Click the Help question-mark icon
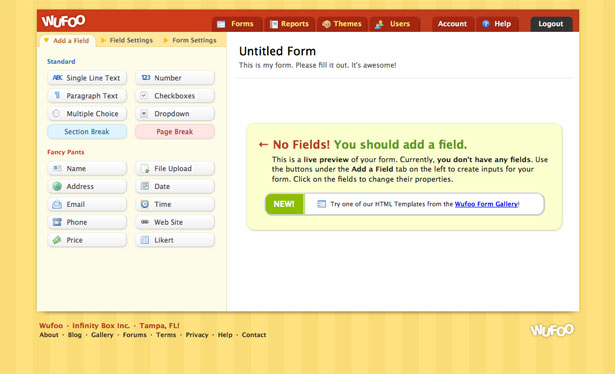This screenshot has width=615, height=374. pos(486,24)
